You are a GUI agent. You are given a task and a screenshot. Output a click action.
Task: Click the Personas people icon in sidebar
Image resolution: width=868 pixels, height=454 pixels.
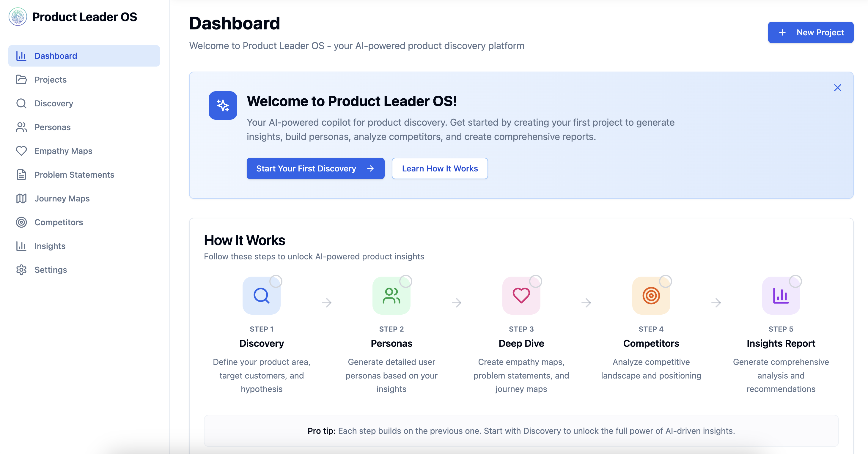click(21, 127)
